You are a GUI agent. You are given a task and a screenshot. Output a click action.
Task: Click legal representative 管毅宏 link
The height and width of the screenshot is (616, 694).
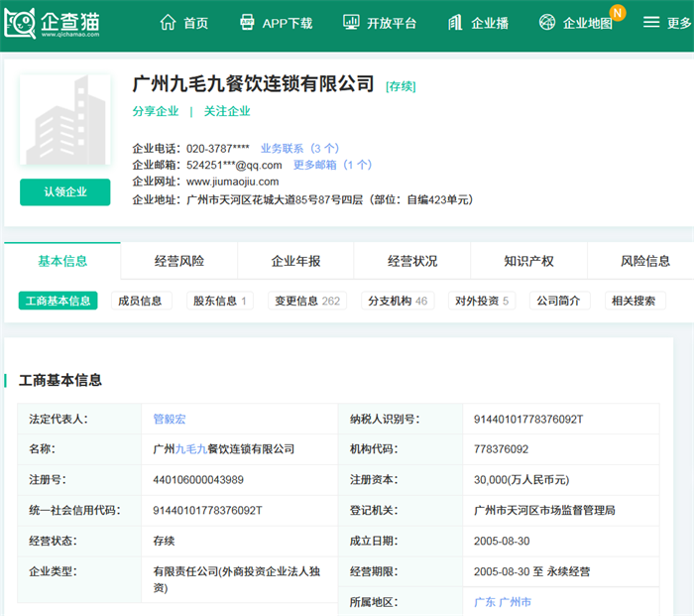pos(170,419)
